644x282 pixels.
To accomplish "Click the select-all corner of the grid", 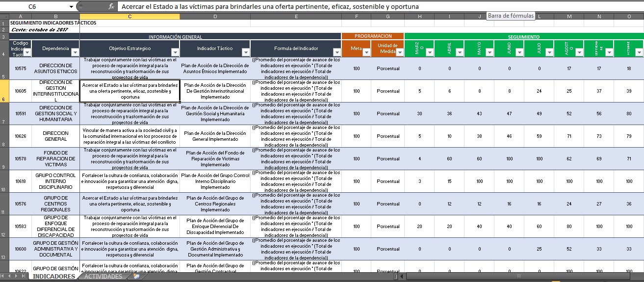I will point(4,17).
